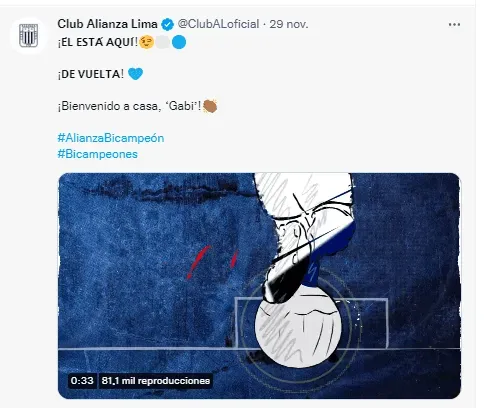This screenshot has width=491, height=408.
Task: Open the Club Alianza Lima display name
Action: pyautogui.click(x=107, y=24)
